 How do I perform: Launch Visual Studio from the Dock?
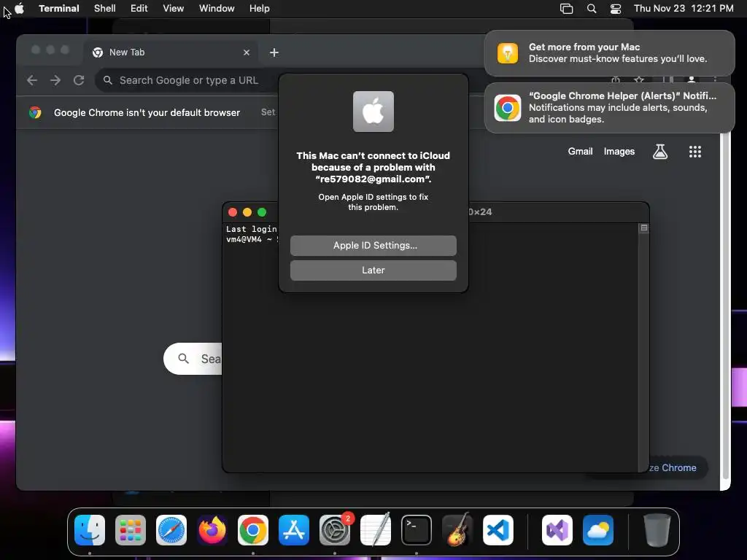click(x=557, y=530)
